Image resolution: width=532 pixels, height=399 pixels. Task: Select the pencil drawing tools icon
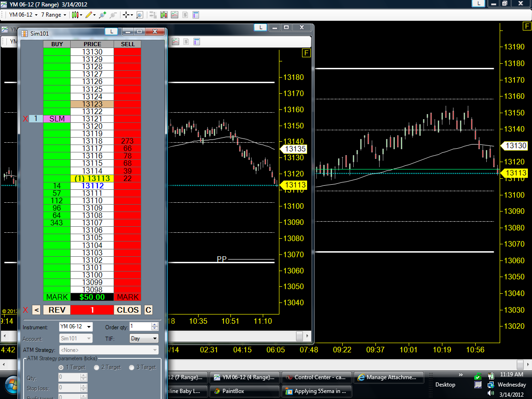89,15
